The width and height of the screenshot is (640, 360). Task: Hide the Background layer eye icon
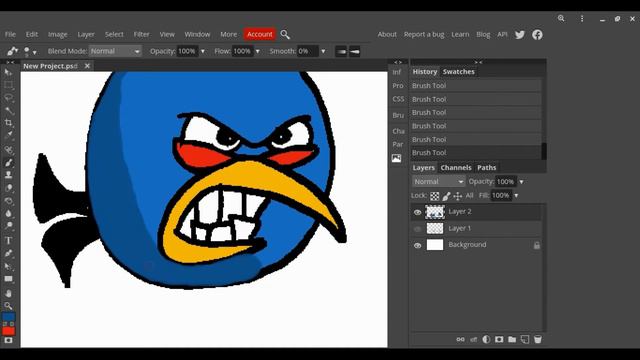click(417, 245)
